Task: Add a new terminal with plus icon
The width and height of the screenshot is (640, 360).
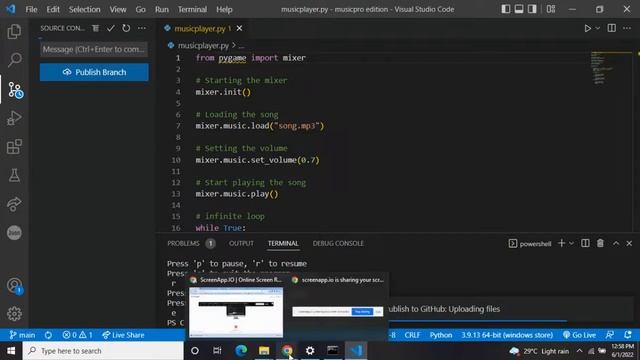Action: pos(561,243)
